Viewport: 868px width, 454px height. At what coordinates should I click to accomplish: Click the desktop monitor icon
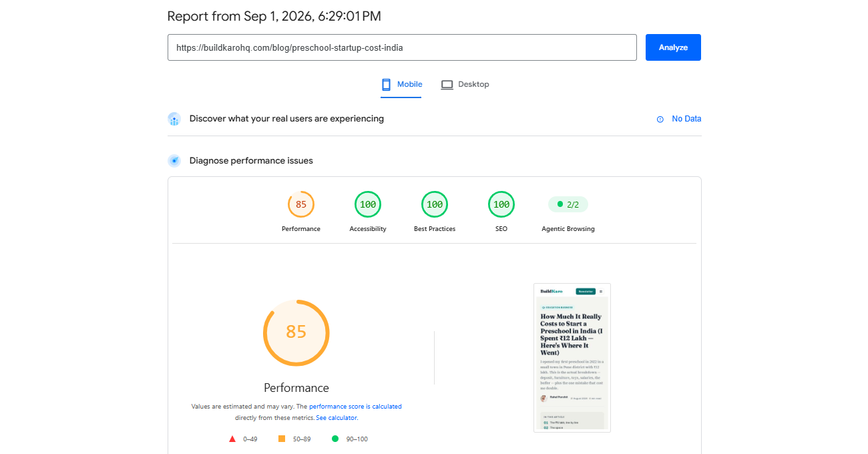[x=447, y=85]
